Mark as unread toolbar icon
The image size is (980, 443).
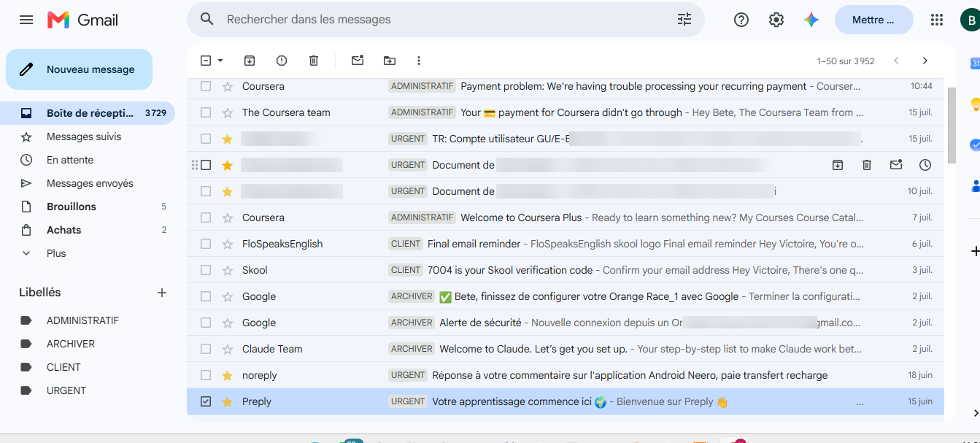click(358, 61)
